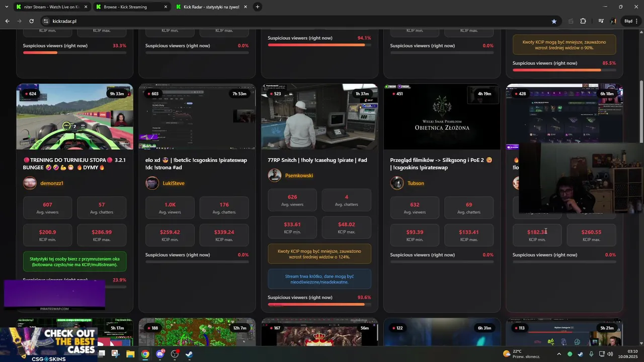This screenshot has width=644, height=362.
Task: Click the LukiSteve profile avatar
Action: point(152,183)
